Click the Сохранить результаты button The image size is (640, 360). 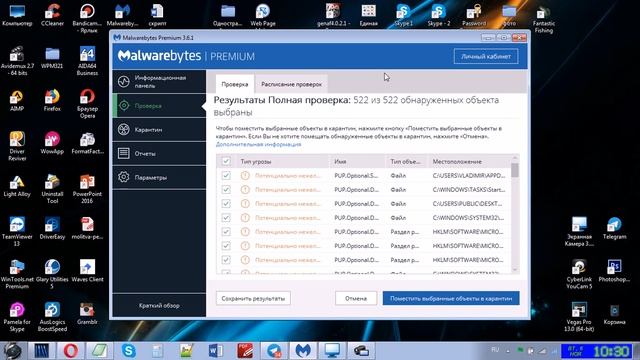click(253, 298)
